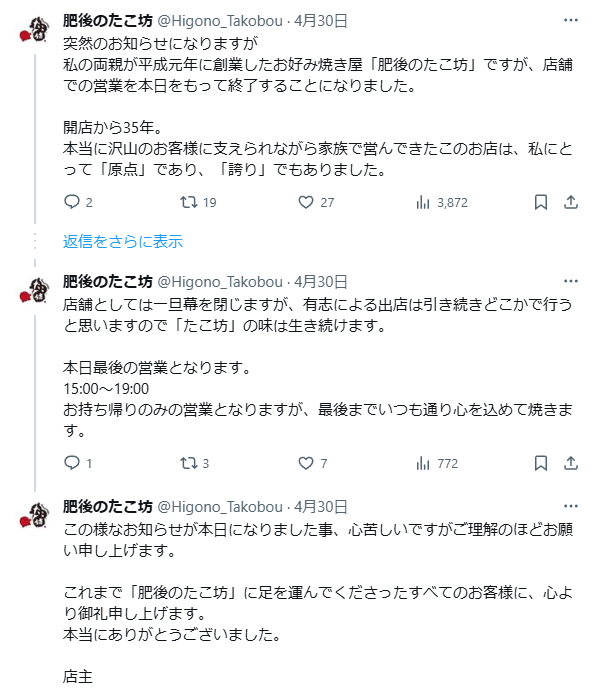Viewport: 597px width, 696px height.
Task: Click 返信をさらに表示 link
Action: [x=123, y=241]
